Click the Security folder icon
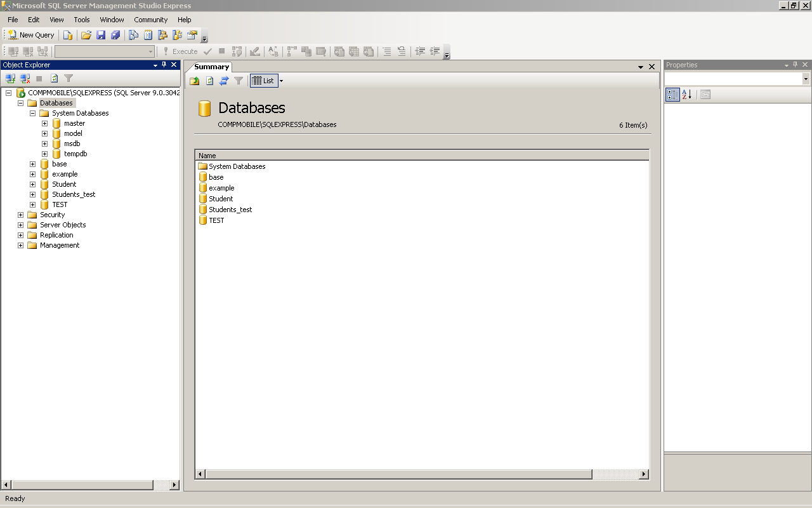 (32, 215)
